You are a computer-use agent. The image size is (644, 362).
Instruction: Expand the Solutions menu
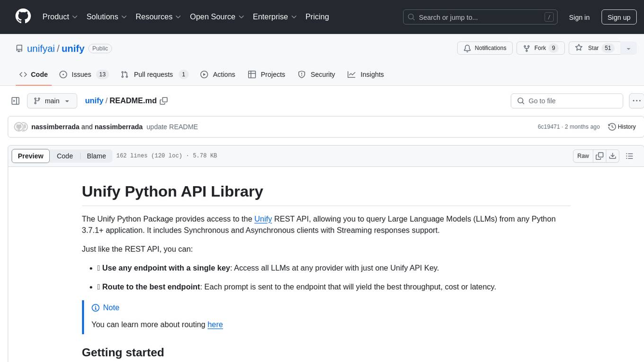click(107, 17)
